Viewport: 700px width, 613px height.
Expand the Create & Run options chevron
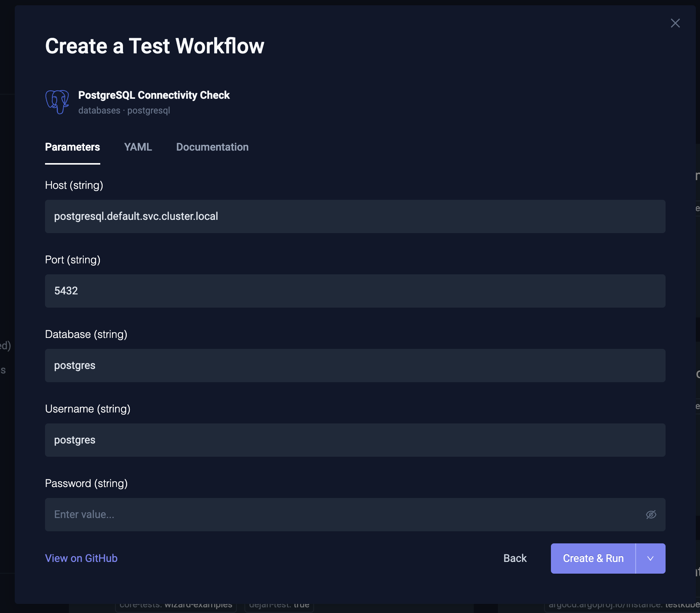click(x=650, y=558)
